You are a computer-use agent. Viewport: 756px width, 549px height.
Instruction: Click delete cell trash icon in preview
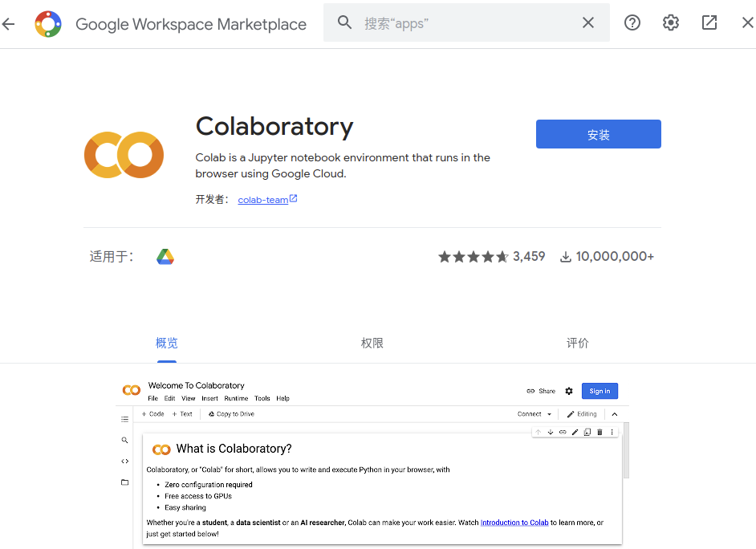(600, 433)
